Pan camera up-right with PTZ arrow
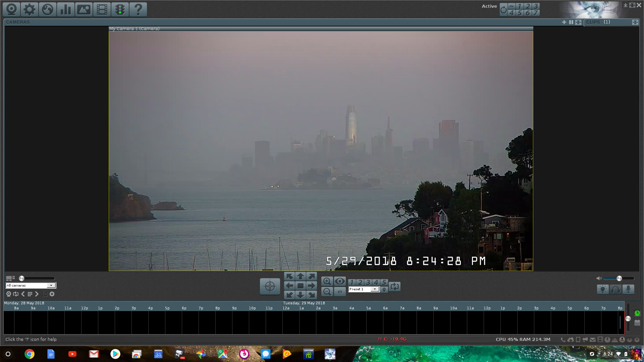Viewport: 644px width, 362px height. click(x=312, y=276)
